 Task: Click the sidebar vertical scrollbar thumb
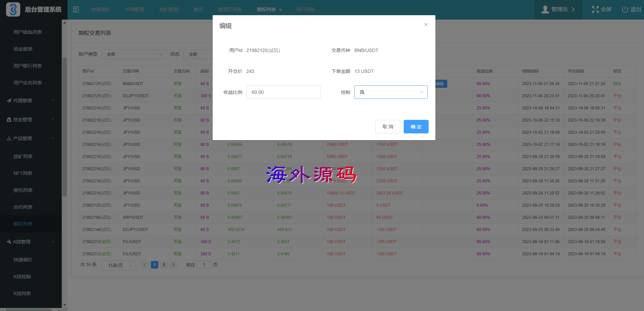64,127
